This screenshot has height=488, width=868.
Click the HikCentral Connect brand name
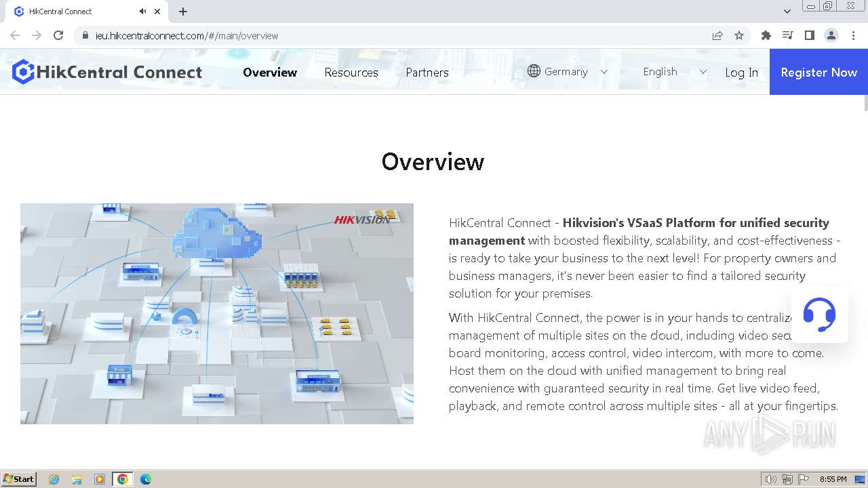pos(119,72)
